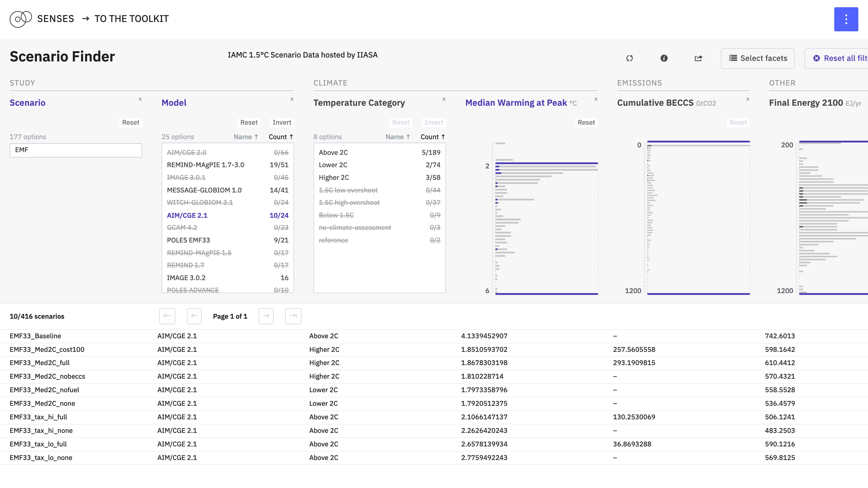Toggle the AIM/CGE 2.1 model filter
Screen dimensions: 868x488
tap(187, 215)
